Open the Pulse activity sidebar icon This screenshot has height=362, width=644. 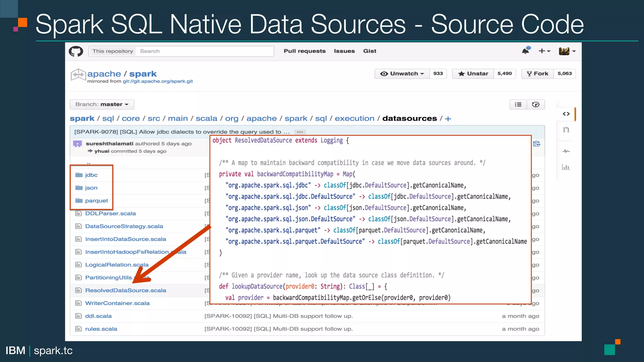[x=566, y=151]
